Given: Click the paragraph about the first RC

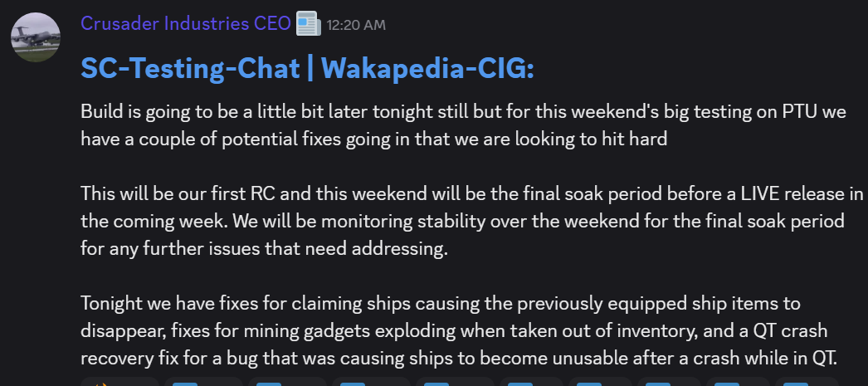Looking at the screenshot, I should (x=472, y=222).
